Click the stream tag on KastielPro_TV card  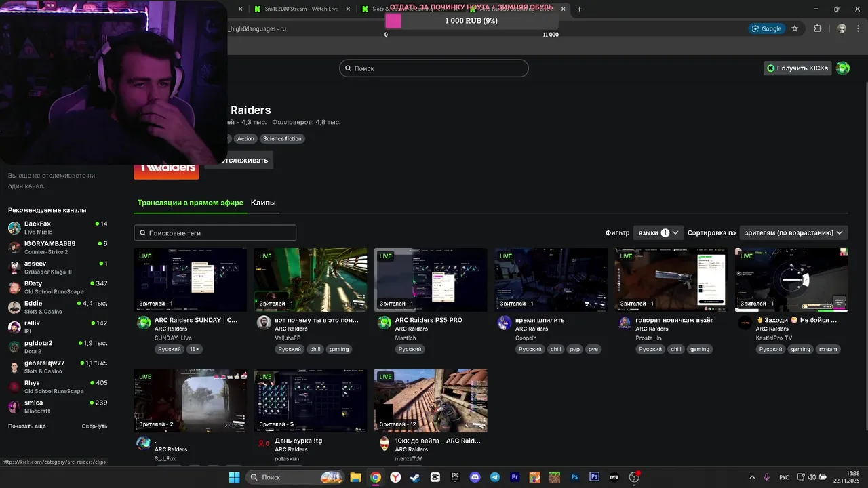(x=828, y=349)
